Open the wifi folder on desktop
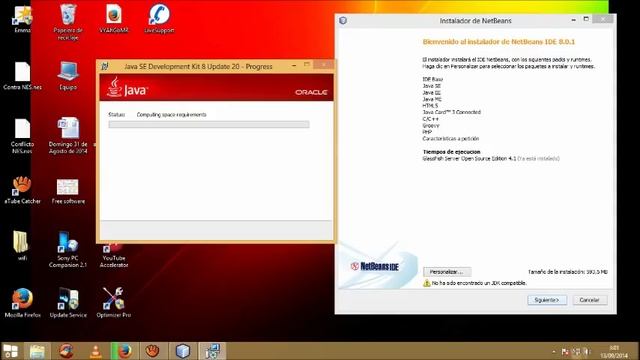 (x=21, y=245)
